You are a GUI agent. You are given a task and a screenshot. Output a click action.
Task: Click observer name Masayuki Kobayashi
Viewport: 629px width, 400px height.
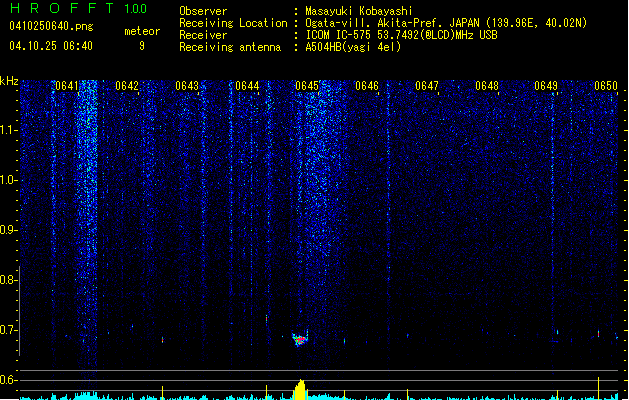[x=359, y=11]
